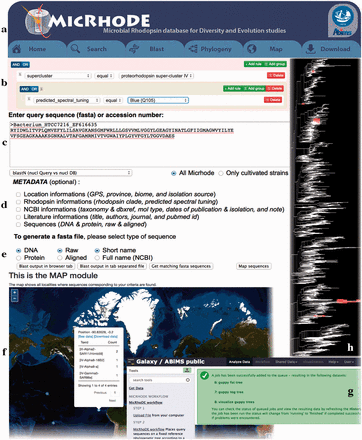
Task: Click Blast output in browser tab button
Action: click(46, 266)
